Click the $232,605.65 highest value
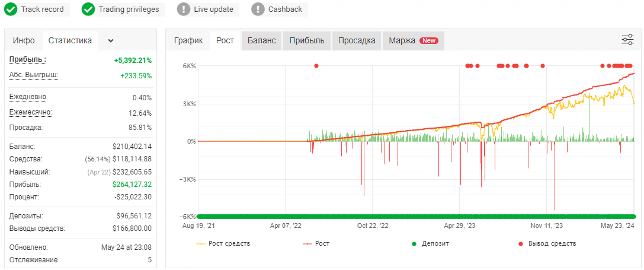This screenshot has height=270, width=644. coord(132,171)
